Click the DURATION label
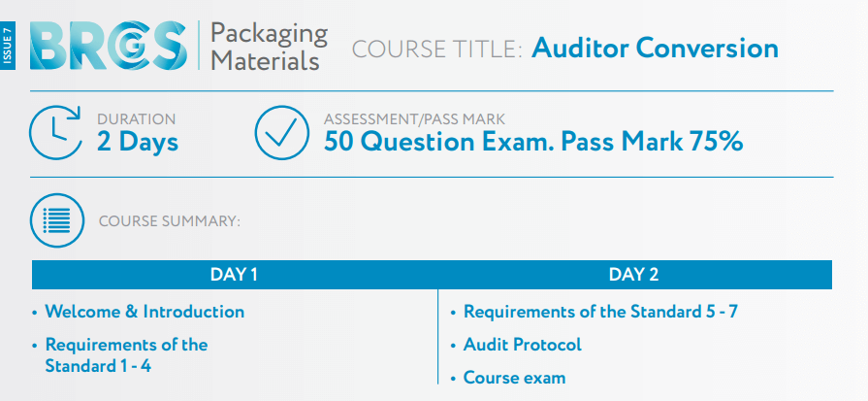The height and width of the screenshot is (401, 868). click(x=136, y=119)
